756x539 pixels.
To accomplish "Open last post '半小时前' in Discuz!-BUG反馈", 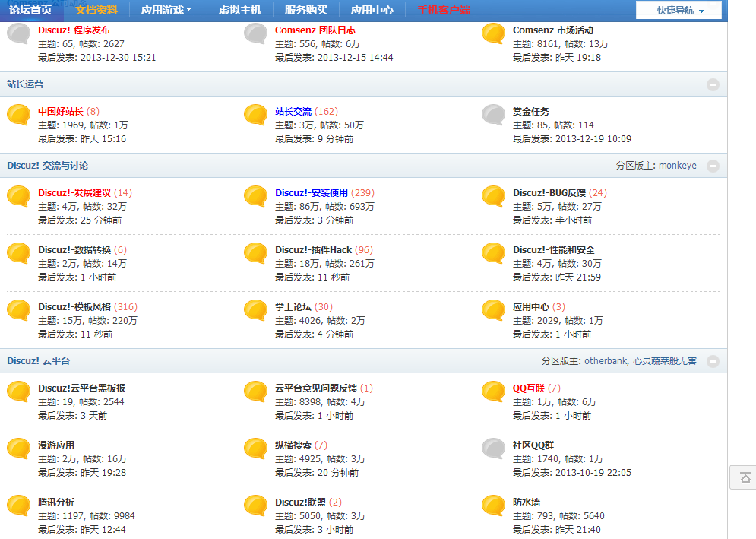I will point(573,220).
